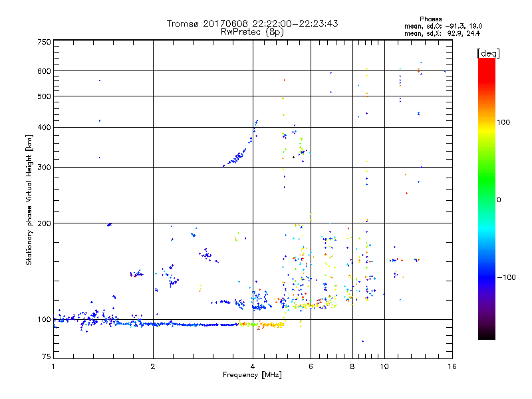Click the y-axis tick label "500"
Image resolution: width=532 pixels, height=399 pixels.
click(45, 96)
